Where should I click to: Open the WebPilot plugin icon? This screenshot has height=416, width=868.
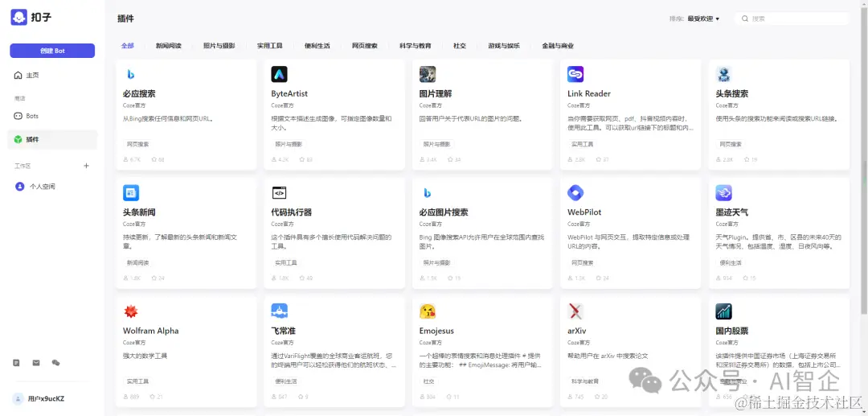pos(575,193)
